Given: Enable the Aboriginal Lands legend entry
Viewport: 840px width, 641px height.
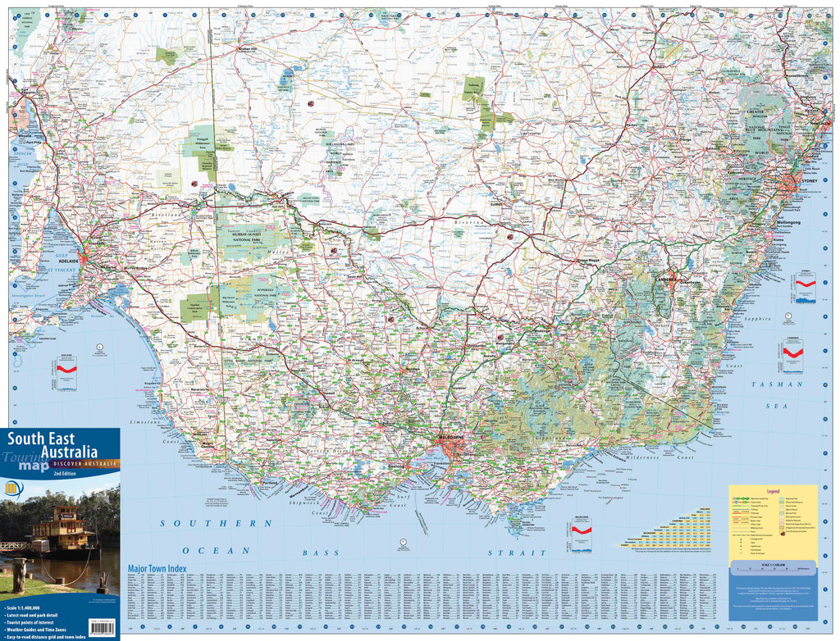Looking at the screenshot, I should click(x=781, y=517).
